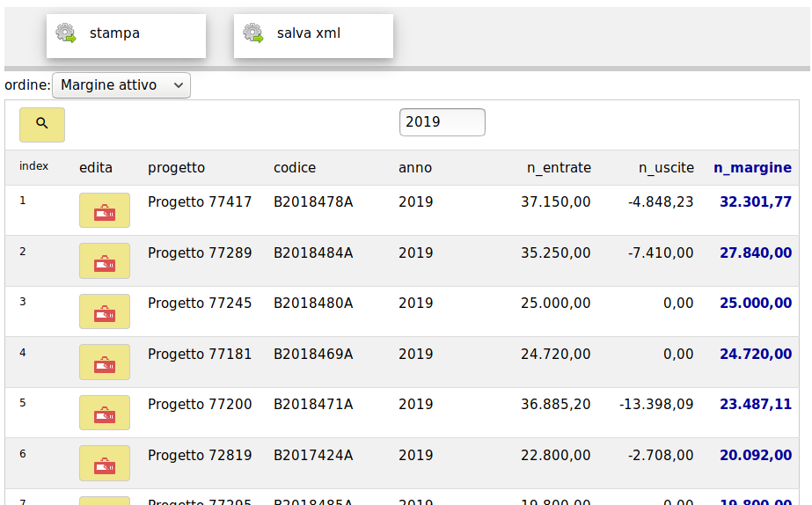Image resolution: width=812 pixels, height=505 pixels.
Task: Click margine value 27.840,00
Action: 756,252
